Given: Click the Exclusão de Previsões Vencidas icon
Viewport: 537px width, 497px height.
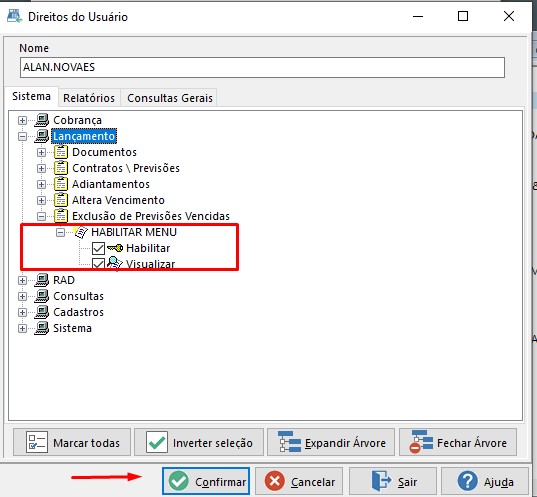Looking at the screenshot, I should pos(61,216).
